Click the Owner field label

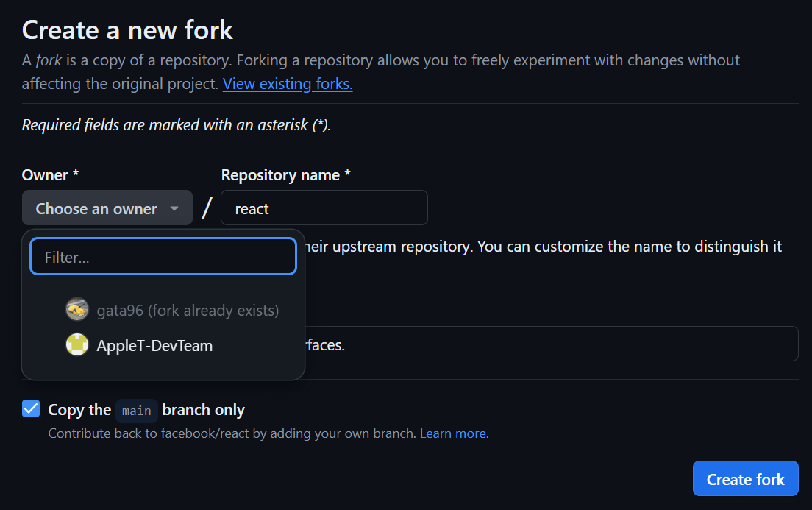coord(50,175)
